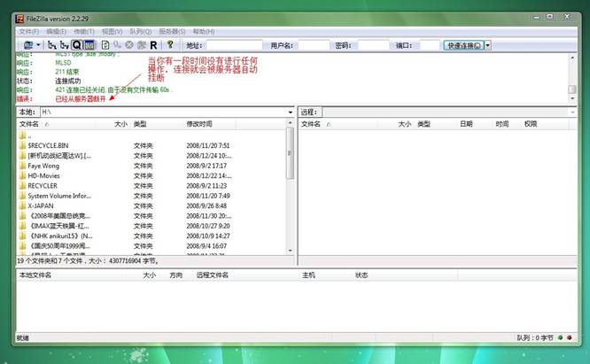Click the 用户名 username input field

click(314, 45)
